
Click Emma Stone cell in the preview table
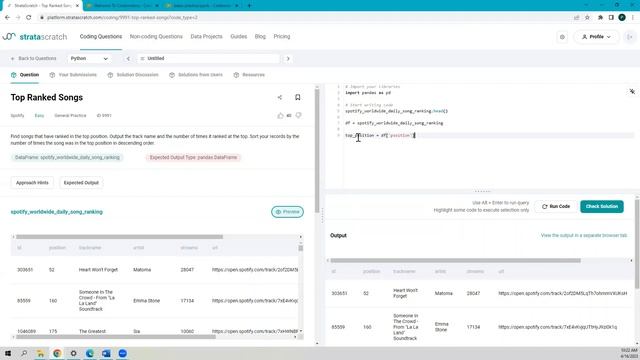[147, 301]
